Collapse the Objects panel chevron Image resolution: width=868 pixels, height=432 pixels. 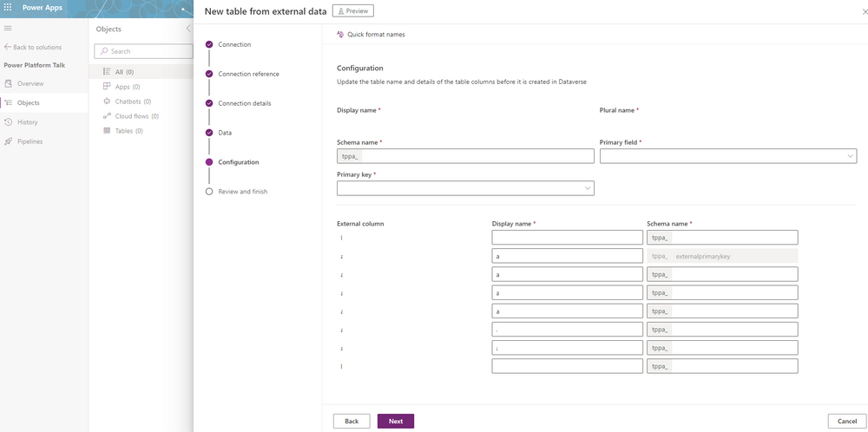coord(188,29)
